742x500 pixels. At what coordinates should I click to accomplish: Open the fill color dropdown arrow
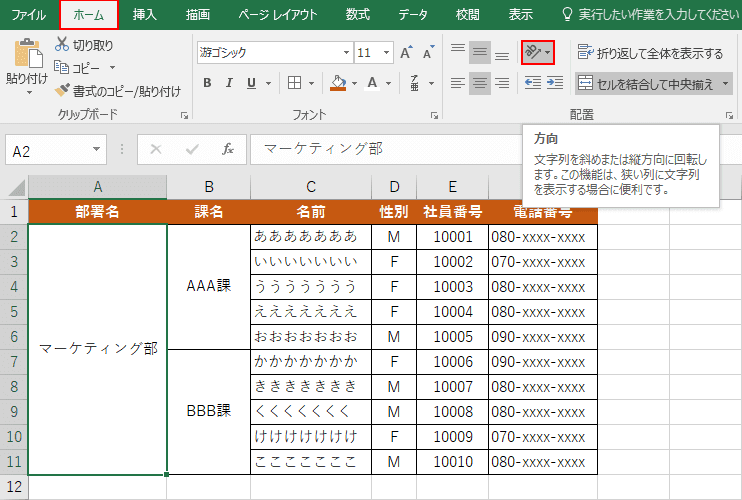click(354, 84)
